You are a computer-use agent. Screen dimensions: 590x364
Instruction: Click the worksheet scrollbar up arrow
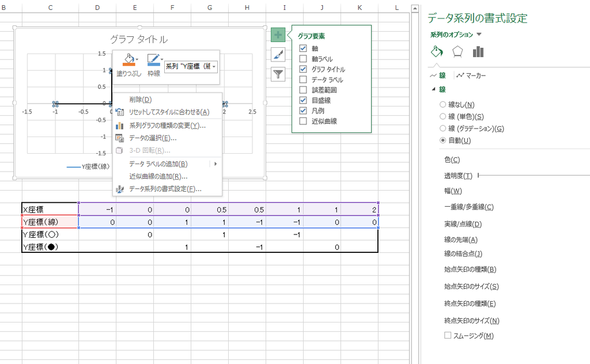[414, 8]
